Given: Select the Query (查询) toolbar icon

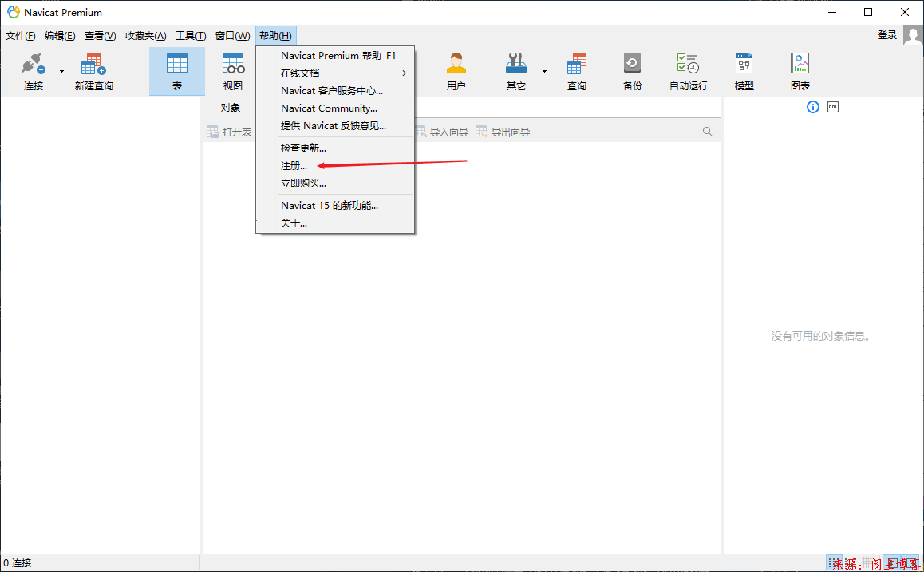Looking at the screenshot, I should (576, 64).
